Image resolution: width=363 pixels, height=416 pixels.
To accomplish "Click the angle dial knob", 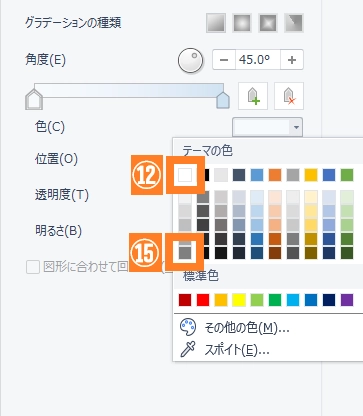I will tap(190, 60).
